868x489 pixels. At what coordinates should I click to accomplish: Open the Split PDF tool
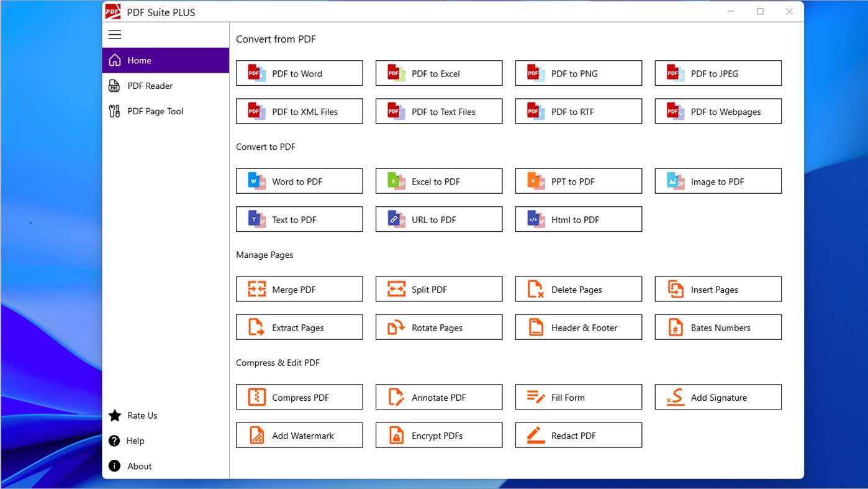(x=438, y=288)
